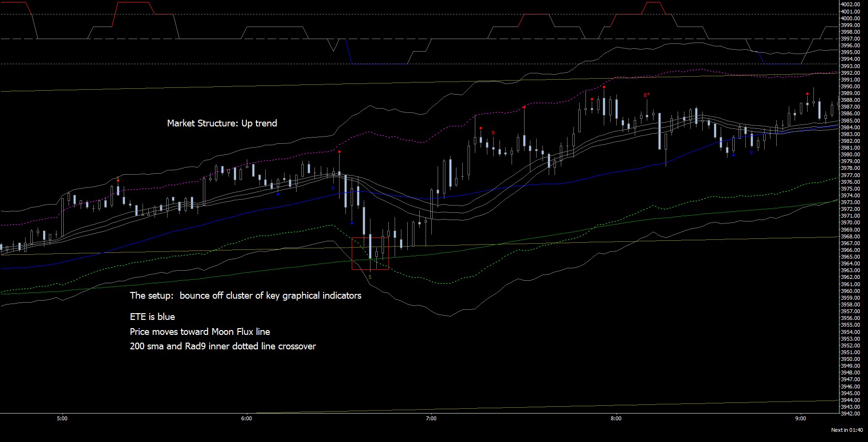Click the '200 sma and Rad9 inner dotted line crossover' text
Viewport: 868px width, 442px height.
click(223, 346)
